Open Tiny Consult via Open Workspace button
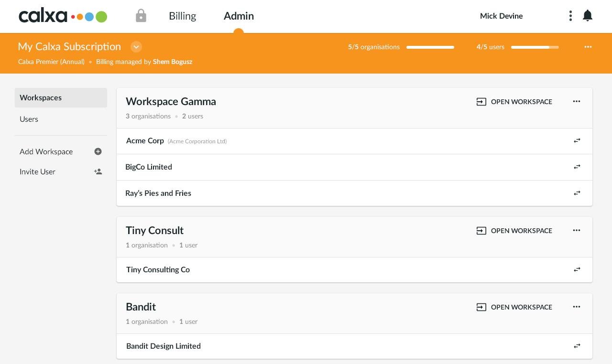 click(514, 231)
